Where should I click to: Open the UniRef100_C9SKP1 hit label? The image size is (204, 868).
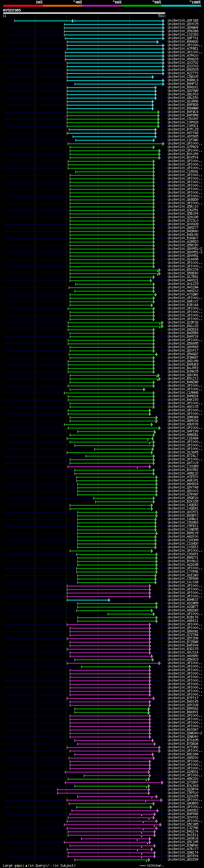click(x=183, y=554)
